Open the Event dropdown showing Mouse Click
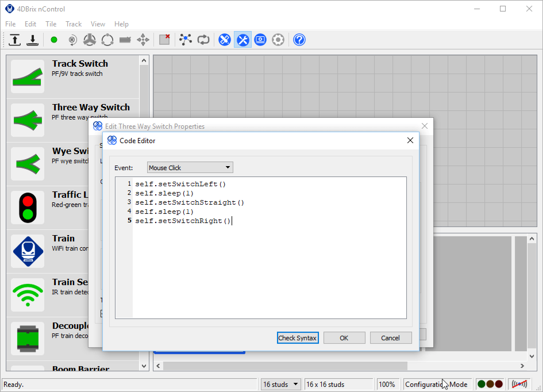 pyautogui.click(x=190, y=168)
